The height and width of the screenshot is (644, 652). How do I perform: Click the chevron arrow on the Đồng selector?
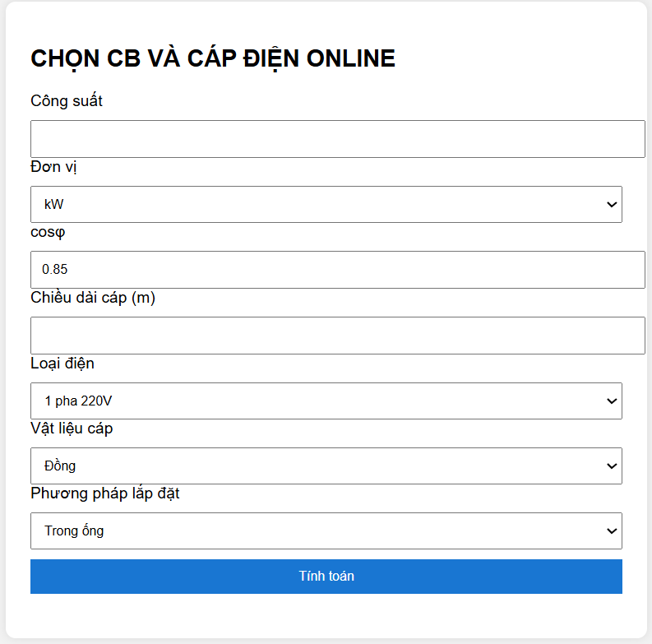tap(611, 466)
